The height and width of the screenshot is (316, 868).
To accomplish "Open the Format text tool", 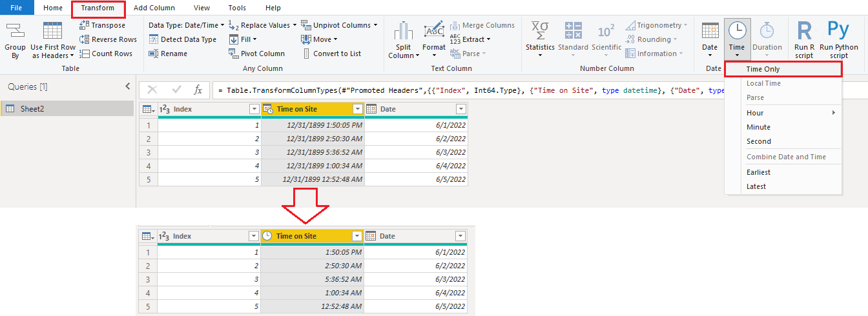I will [434, 40].
